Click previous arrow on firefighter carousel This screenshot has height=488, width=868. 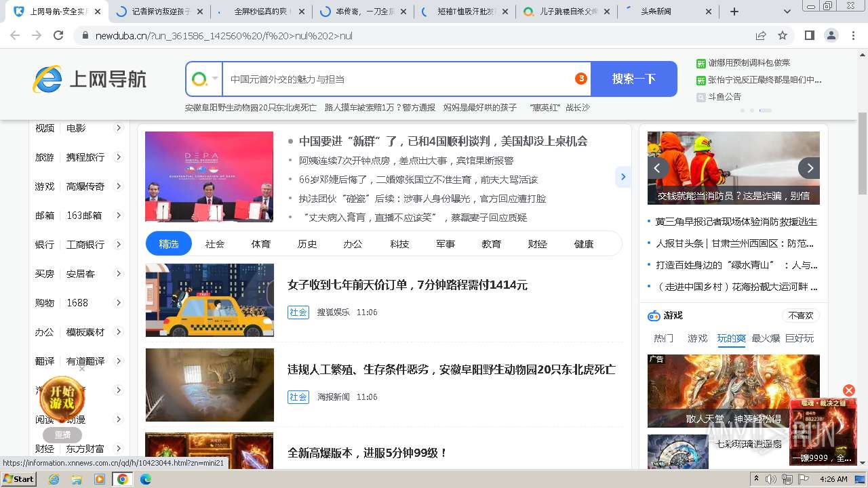[x=658, y=168]
